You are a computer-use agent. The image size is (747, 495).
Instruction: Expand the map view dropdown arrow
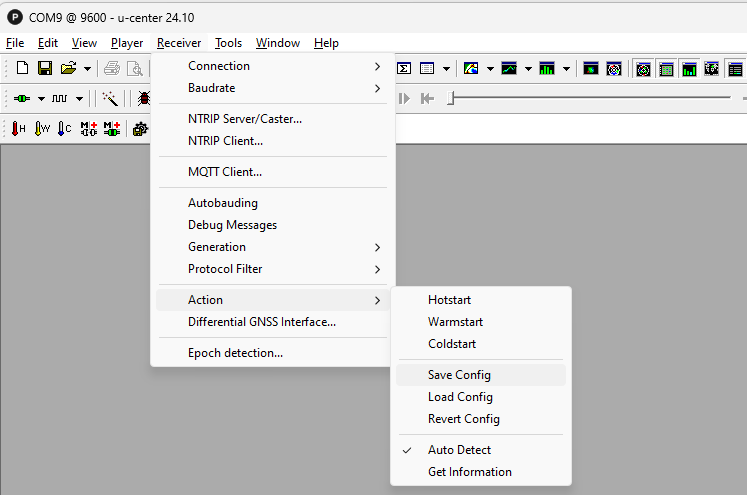490,69
